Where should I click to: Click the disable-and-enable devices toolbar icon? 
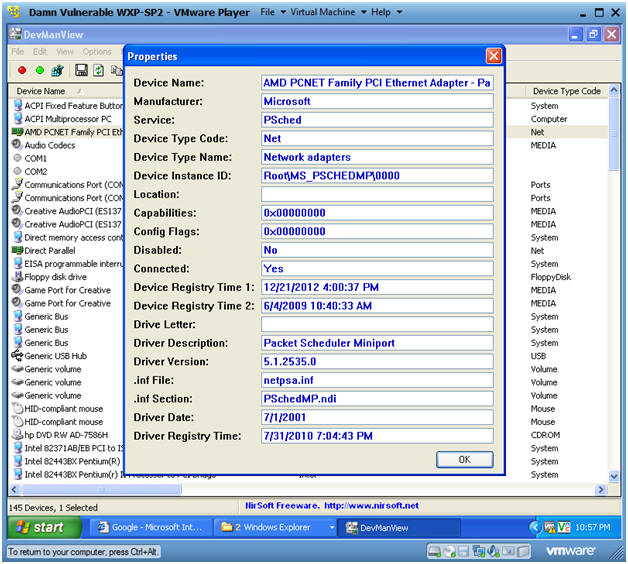pos(58,70)
